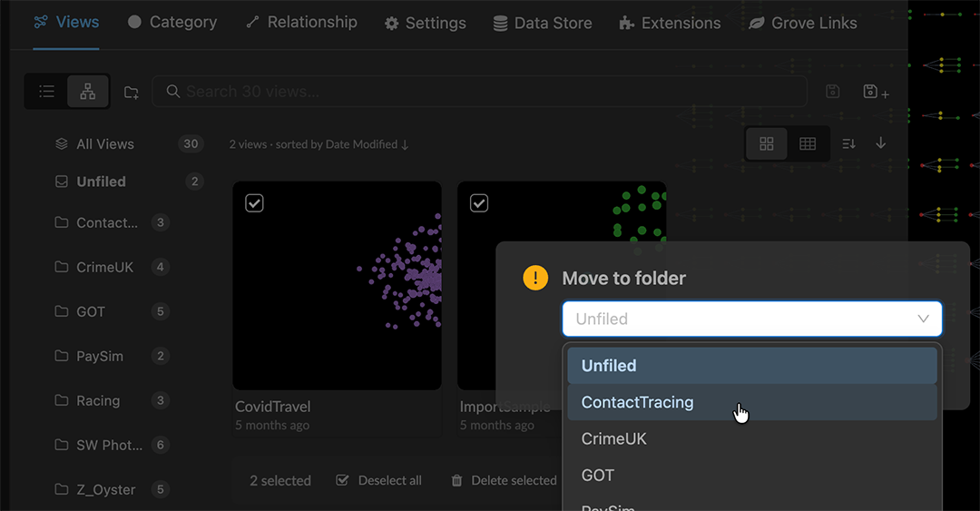Switch to folder tree layout icon
Viewport: 980px width, 511px height.
[x=87, y=92]
